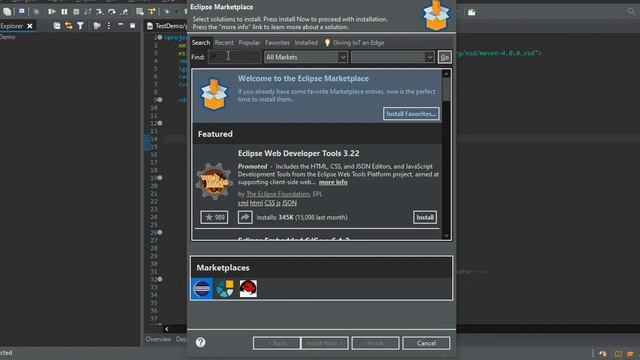Image resolution: width=640 pixels, height=360 pixels.
Task: Click the Eclipse Web Developer Tools logo
Action: coord(214,181)
